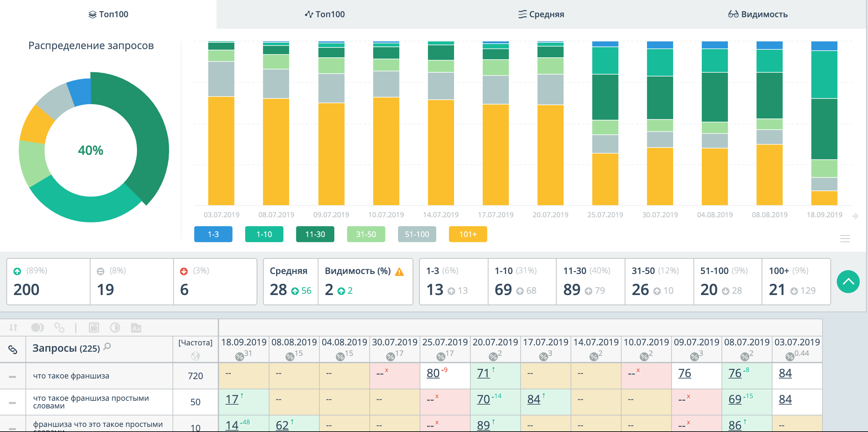Toggle the 11-30 legend series
Viewport: 868px width, 432px height.
coord(315,234)
